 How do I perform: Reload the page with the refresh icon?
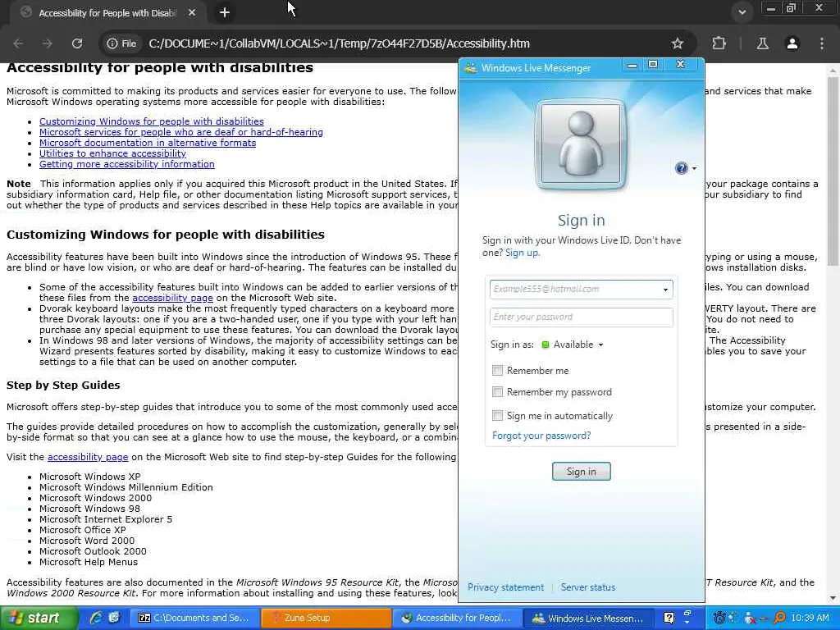tap(77, 43)
